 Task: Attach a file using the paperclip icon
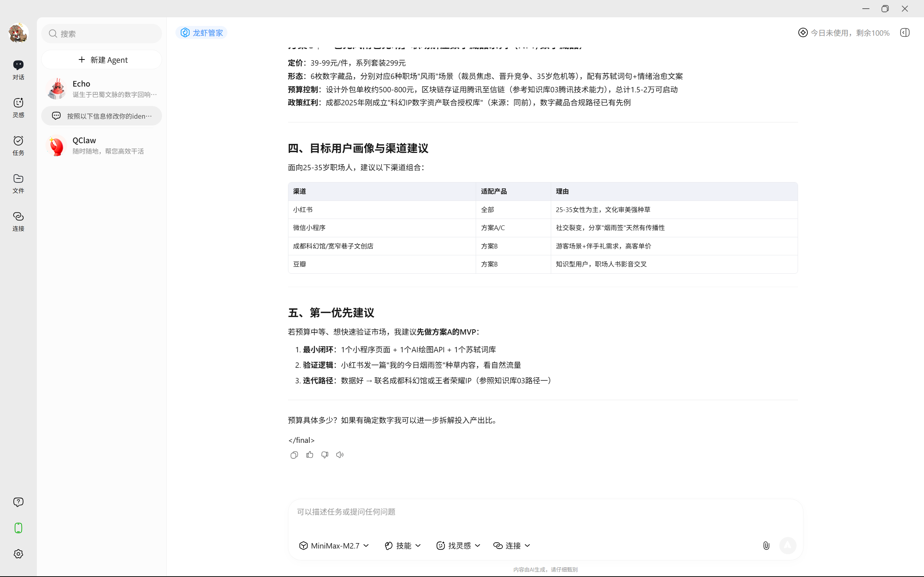click(766, 545)
